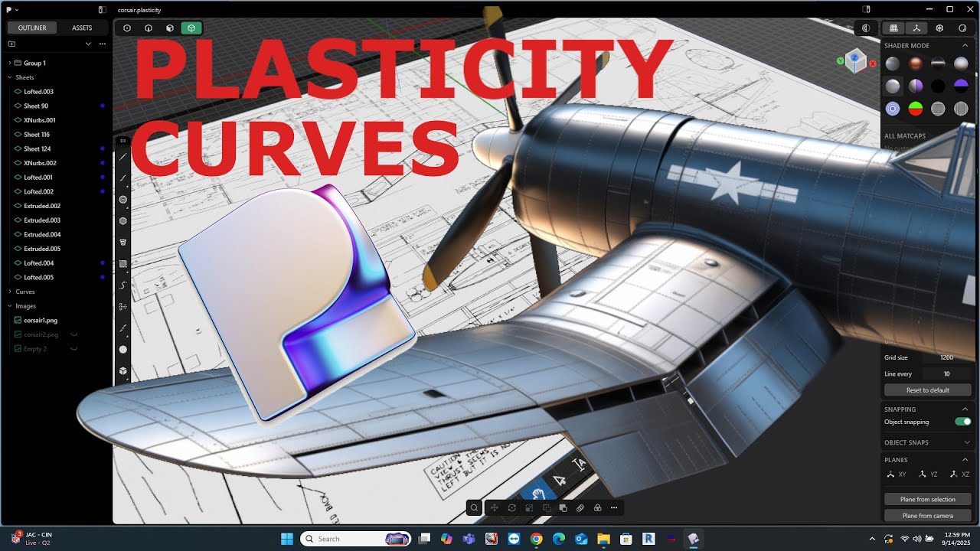This screenshot has height=551, width=980.
Task: Click the search icon in bottom command bar
Action: tap(475, 507)
